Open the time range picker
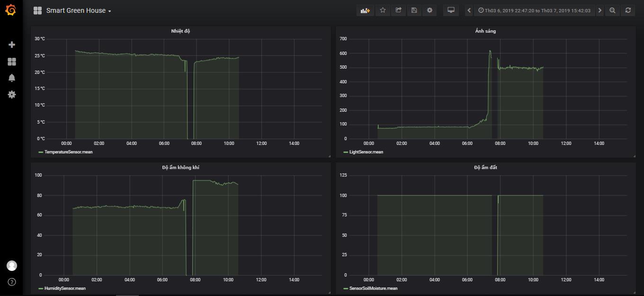The height and width of the screenshot is (296, 644). (x=534, y=10)
